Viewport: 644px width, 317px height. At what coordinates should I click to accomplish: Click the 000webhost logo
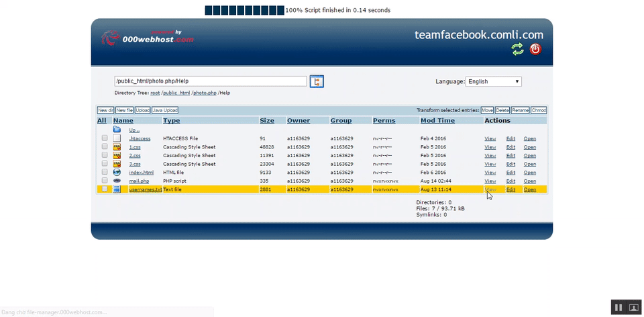pyautogui.click(x=148, y=38)
